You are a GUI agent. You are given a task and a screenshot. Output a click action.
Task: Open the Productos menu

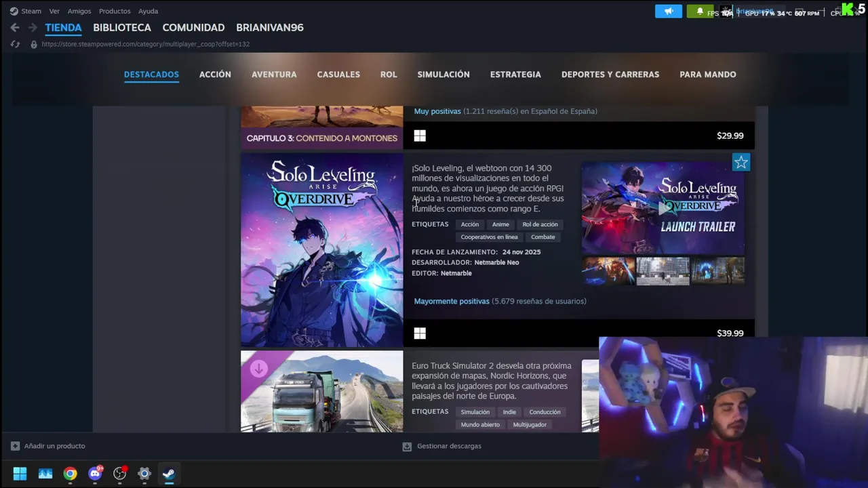[x=115, y=12]
